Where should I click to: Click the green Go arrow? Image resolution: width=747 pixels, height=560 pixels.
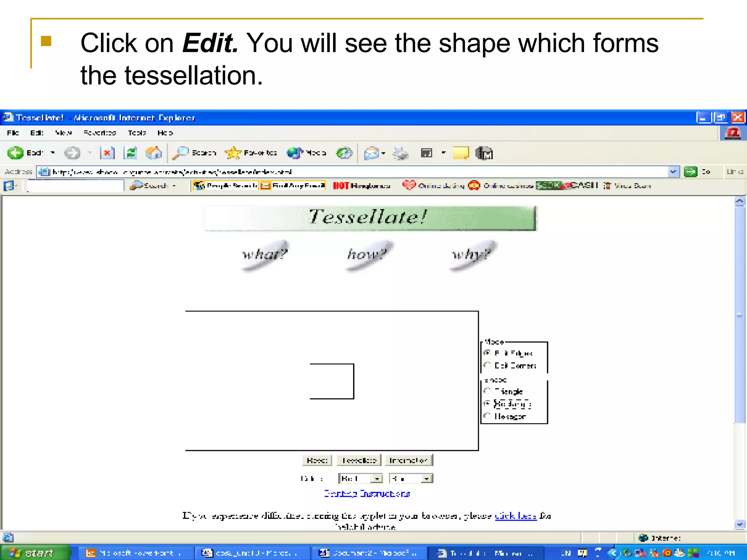point(690,172)
